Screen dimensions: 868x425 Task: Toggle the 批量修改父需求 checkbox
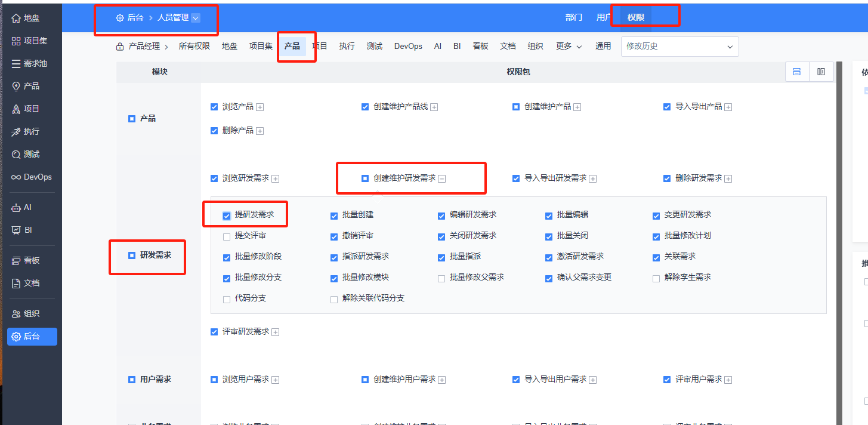pyautogui.click(x=441, y=279)
